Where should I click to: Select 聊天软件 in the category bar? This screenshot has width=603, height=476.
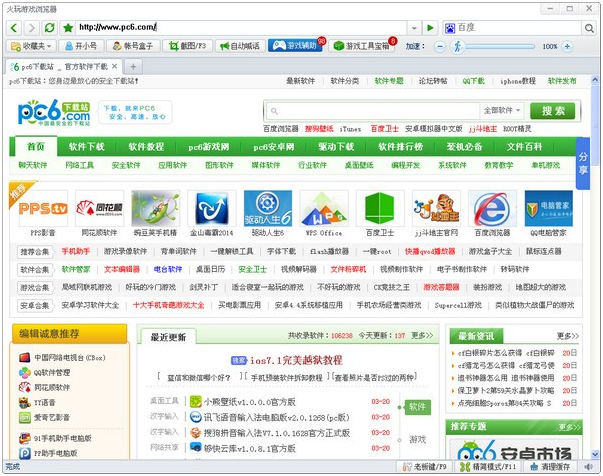click(x=33, y=165)
